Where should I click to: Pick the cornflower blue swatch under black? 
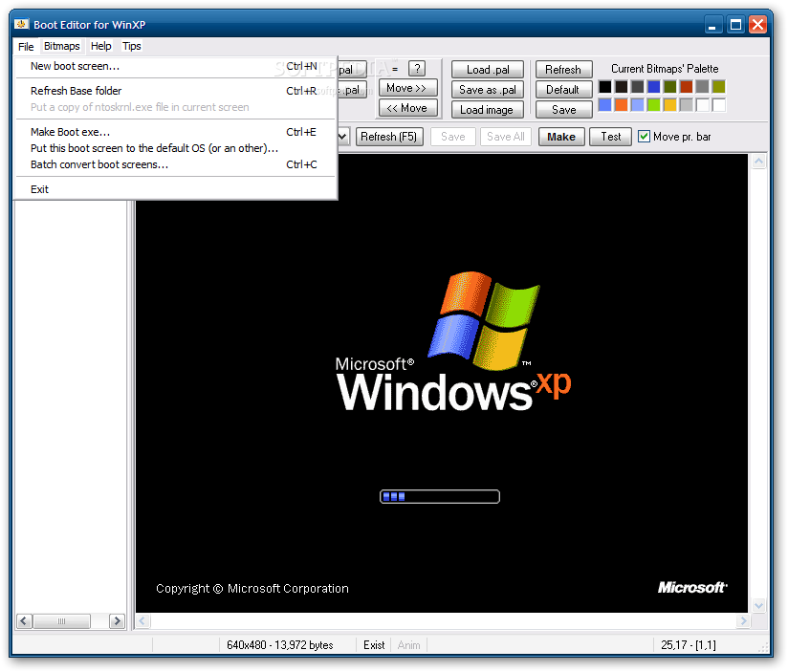(605, 105)
